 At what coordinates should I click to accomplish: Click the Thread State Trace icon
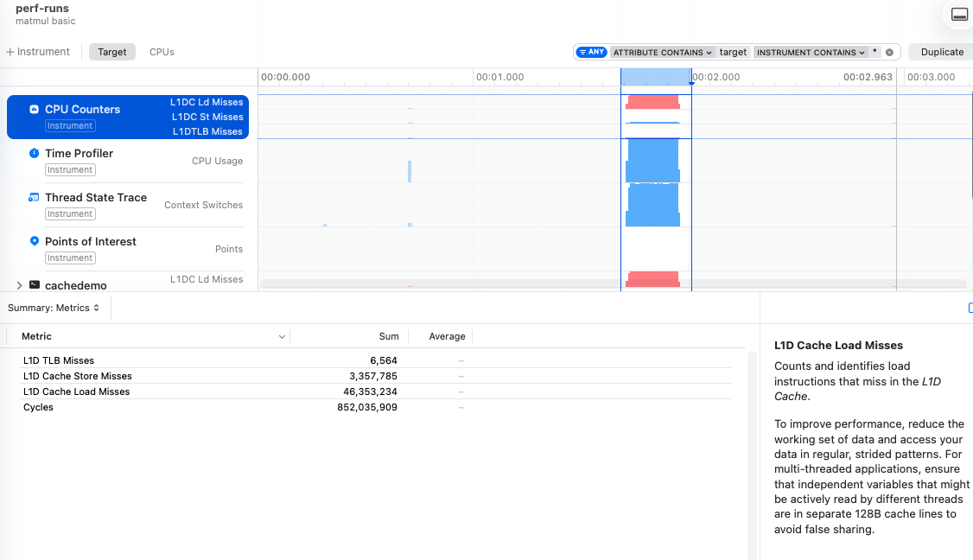34,197
